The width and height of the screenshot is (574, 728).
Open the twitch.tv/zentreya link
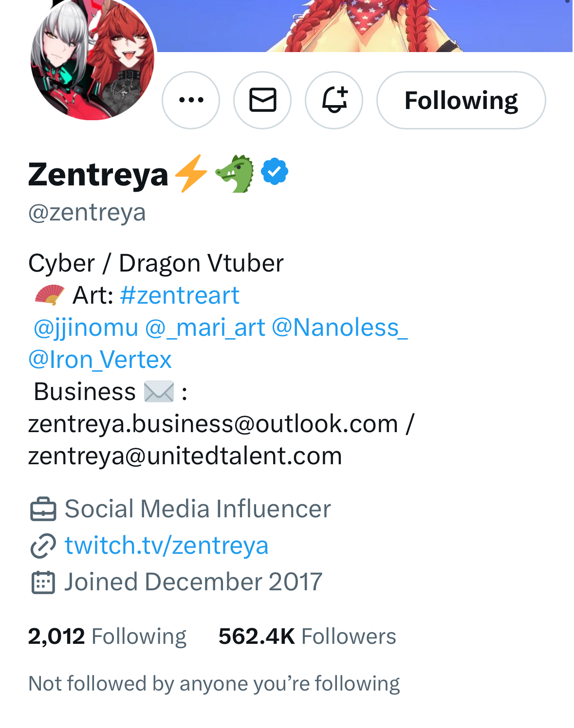167,545
